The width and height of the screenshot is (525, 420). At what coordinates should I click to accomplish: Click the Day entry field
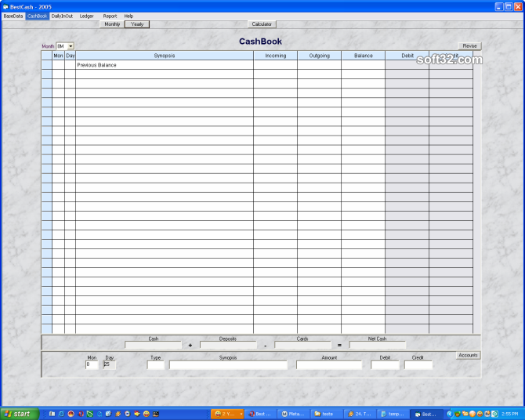pyautogui.click(x=110, y=364)
